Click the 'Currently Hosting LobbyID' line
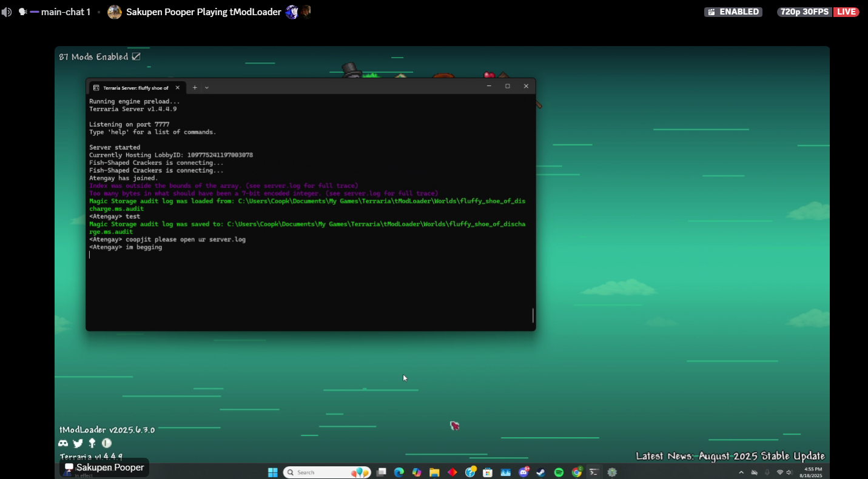Viewport: 868px width, 479px height. click(x=171, y=155)
